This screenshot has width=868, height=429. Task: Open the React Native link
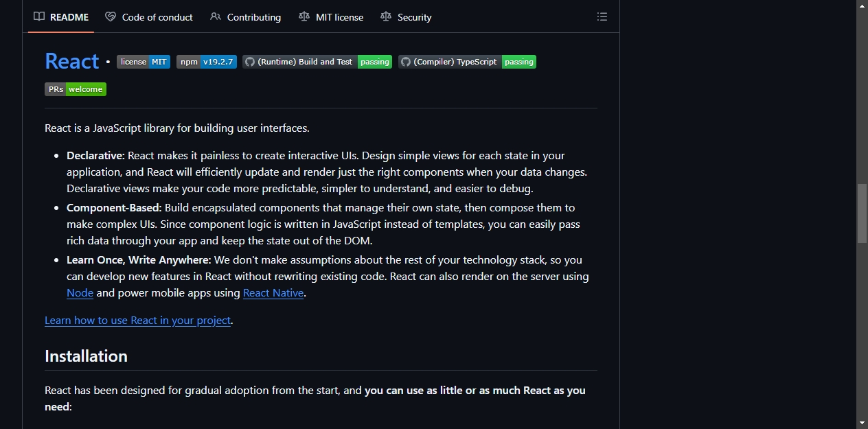(273, 293)
